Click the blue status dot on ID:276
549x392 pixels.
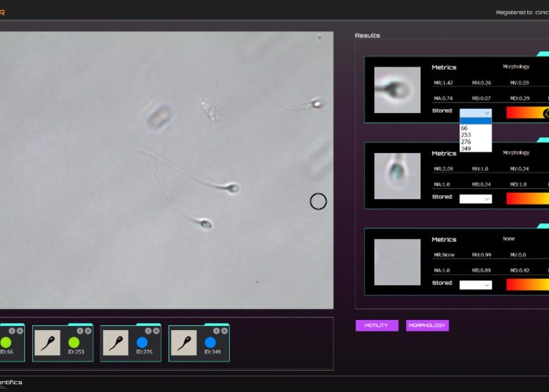click(142, 343)
